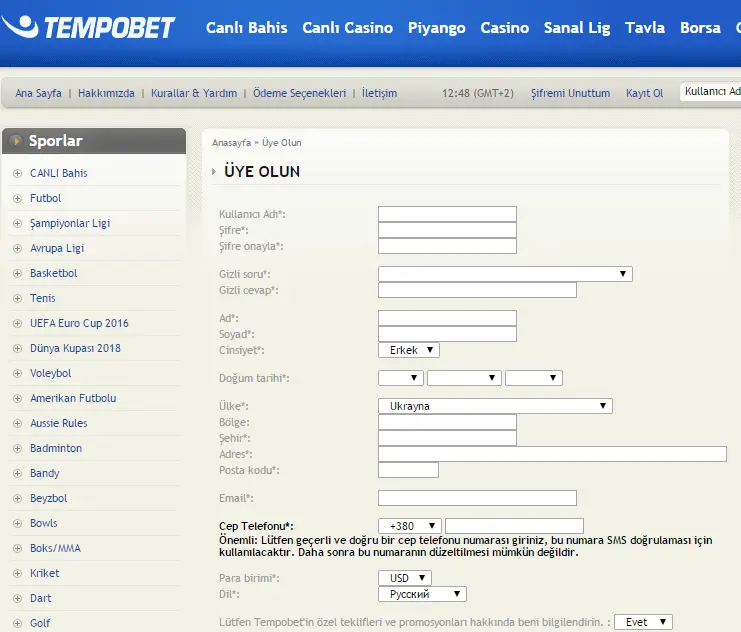The image size is (741, 632).
Task: Click plus icon beside Voleybol
Action: coord(17,374)
